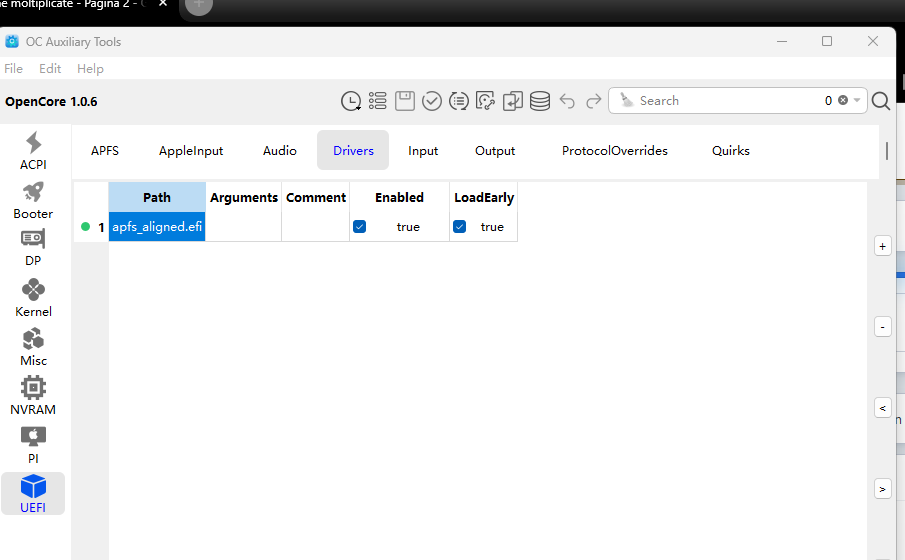Image resolution: width=905 pixels, height=560 pixels.
Task: Click the Path column header
Action: [157, 197]
